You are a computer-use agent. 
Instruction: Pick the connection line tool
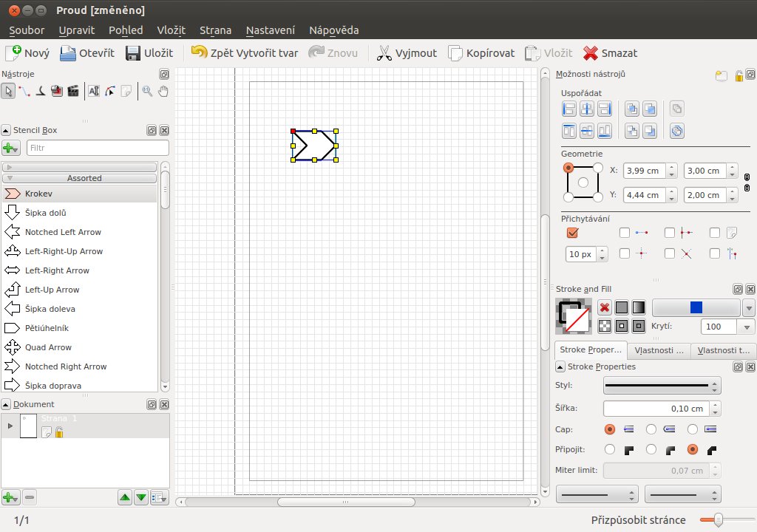tap(24, 91)
